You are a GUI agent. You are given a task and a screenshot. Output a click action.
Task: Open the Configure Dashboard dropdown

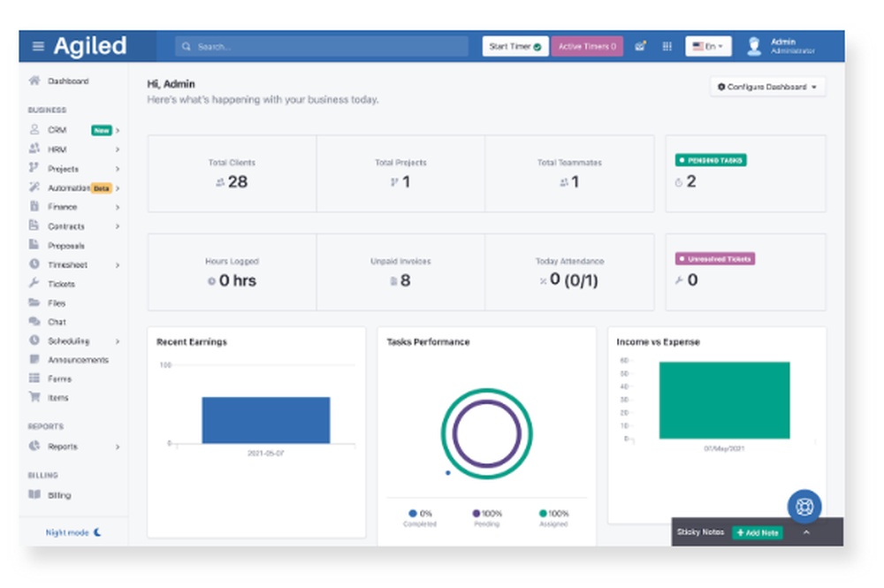click(767, 87)
